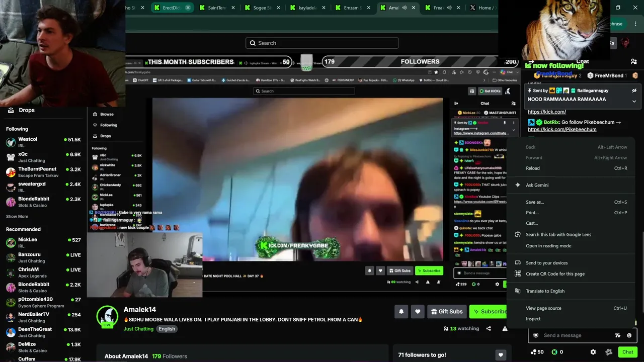Click the Gift Subs button
644x362 pixels.
coord(447,312)
